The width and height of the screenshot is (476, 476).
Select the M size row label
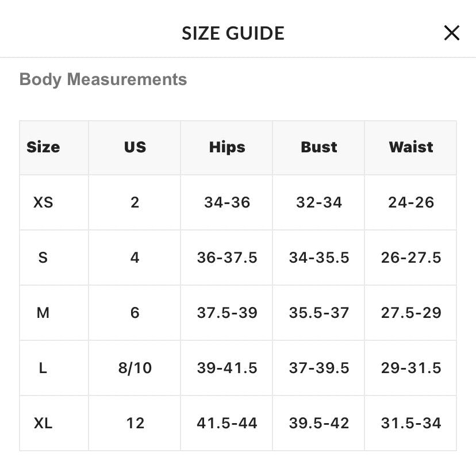(x=43, y=313)
